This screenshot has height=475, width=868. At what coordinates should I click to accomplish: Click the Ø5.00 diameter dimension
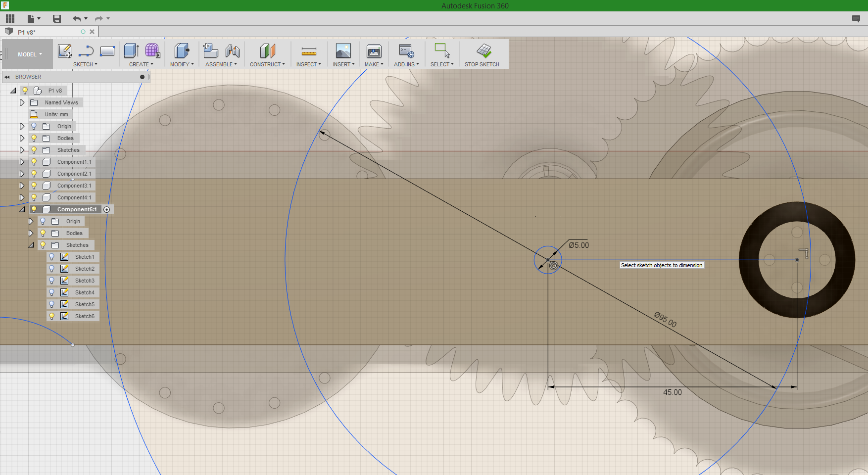coord(579,245)
